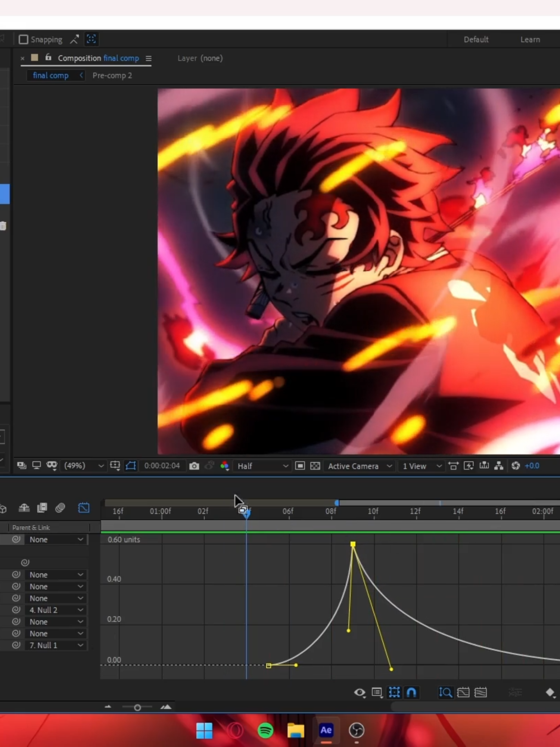Click the snap-to-edges extend icon beside Snapping

click(74, 39)
